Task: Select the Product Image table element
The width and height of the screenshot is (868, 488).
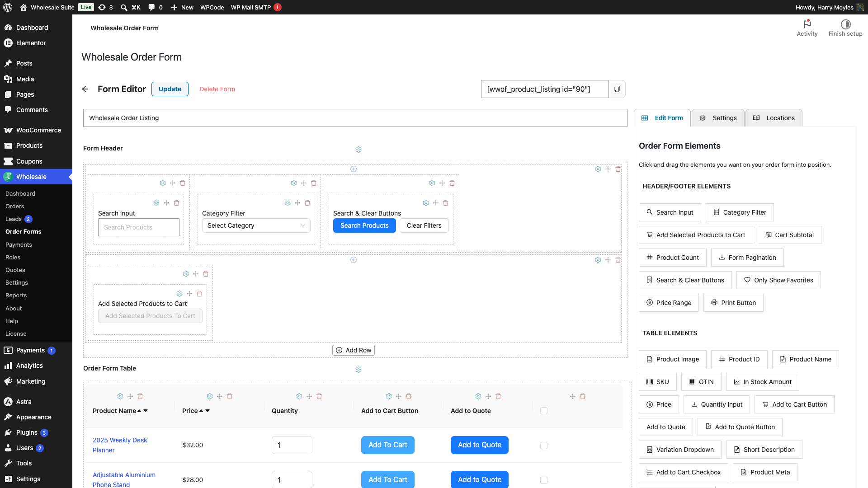Action: 673,359
